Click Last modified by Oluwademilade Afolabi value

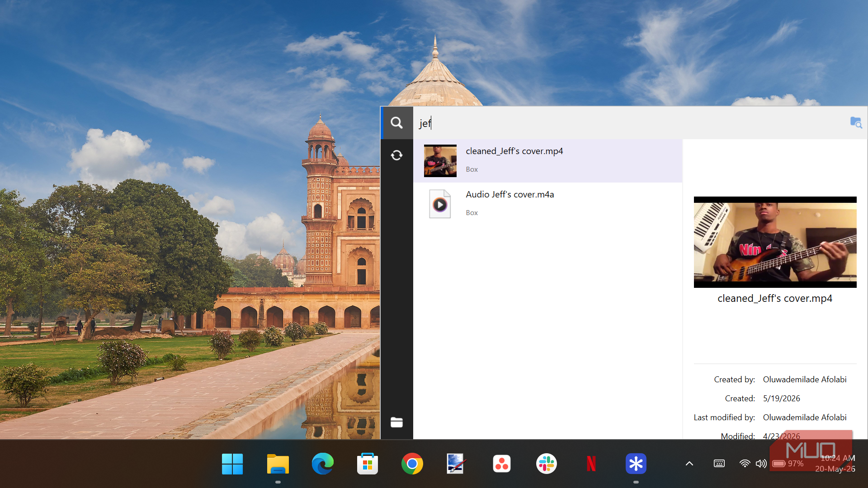(x=805, y=418)
